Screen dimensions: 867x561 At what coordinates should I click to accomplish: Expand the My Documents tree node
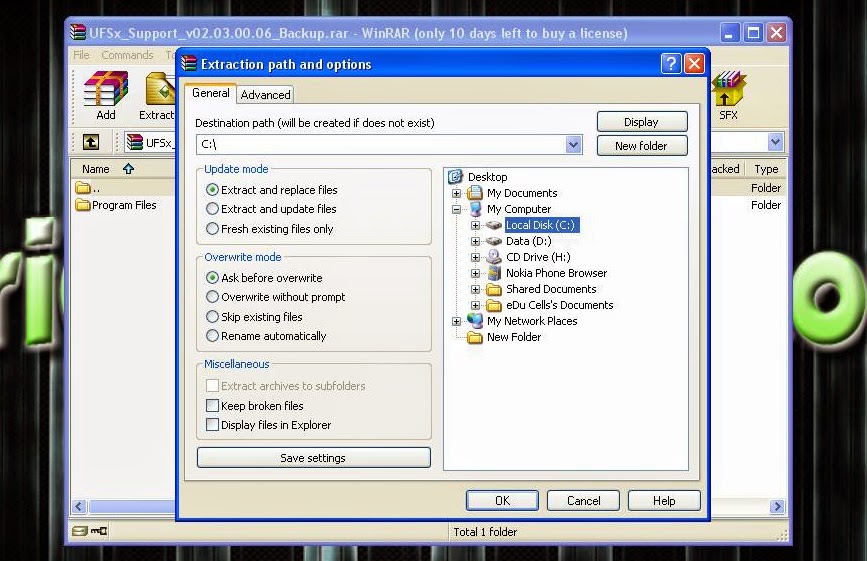(x=456, y=193)
